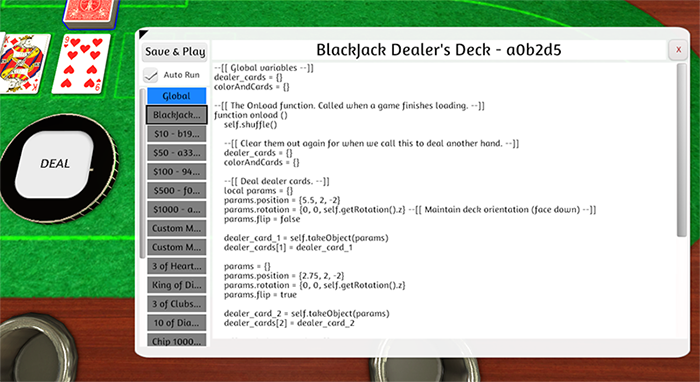
Task: Toggle the Auto Run checkbox
Action: pyautogui.click(x=151, y=75)
